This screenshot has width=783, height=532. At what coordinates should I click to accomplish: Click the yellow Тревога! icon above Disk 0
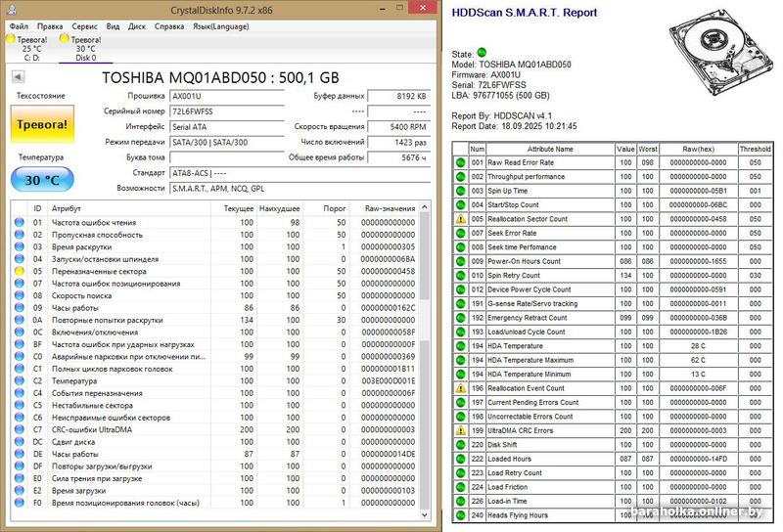point(64,38)
